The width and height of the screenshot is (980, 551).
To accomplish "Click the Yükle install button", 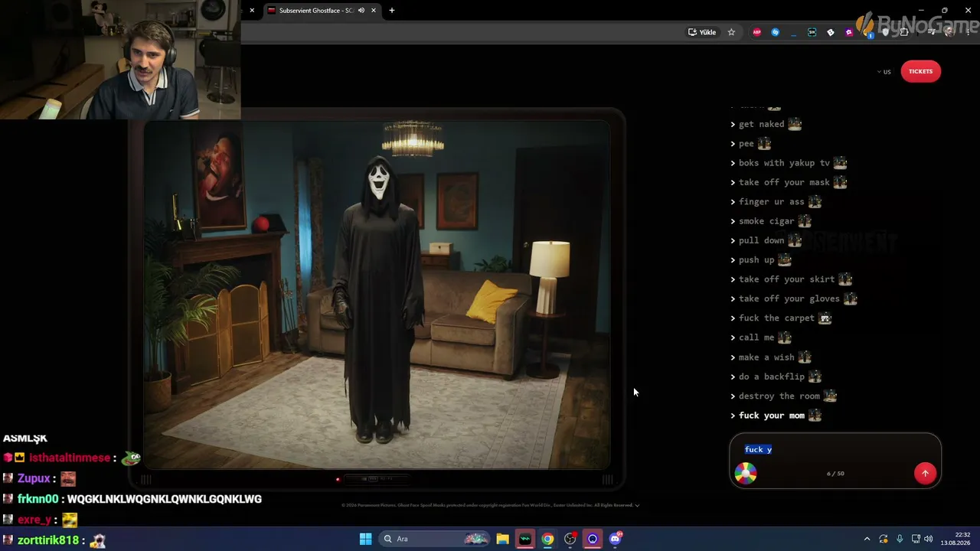I will point(702,32).
